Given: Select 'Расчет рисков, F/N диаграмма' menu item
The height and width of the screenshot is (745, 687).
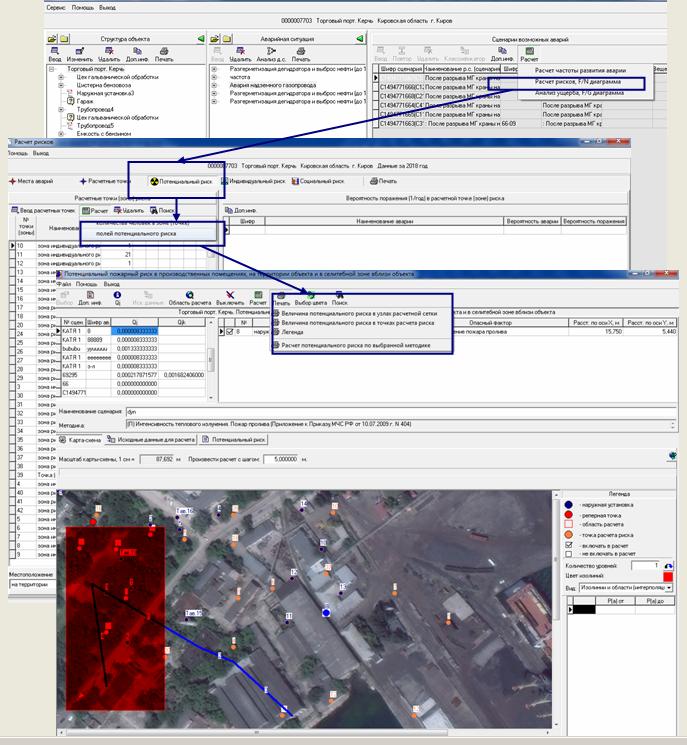Looking at the screenshot, I should (578, 81).
